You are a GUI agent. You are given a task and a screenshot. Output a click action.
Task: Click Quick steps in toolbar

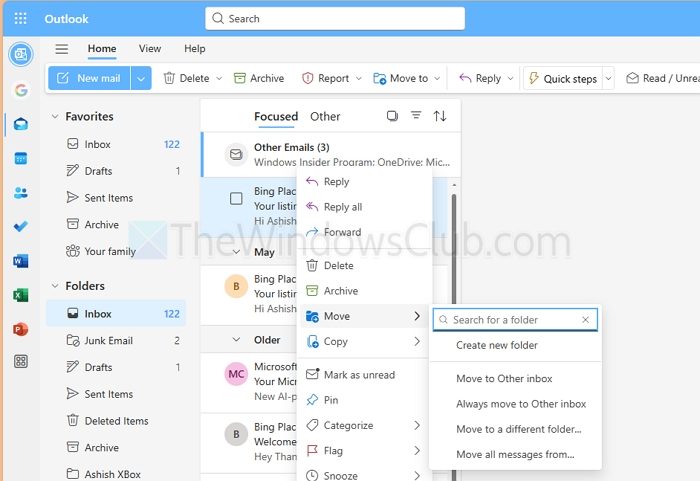(x=563, y=79)
